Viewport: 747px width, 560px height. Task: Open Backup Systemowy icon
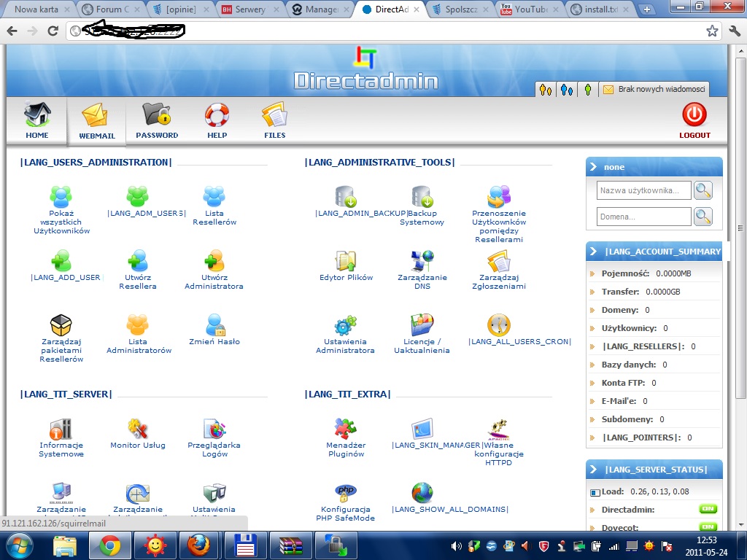point(422,196)
